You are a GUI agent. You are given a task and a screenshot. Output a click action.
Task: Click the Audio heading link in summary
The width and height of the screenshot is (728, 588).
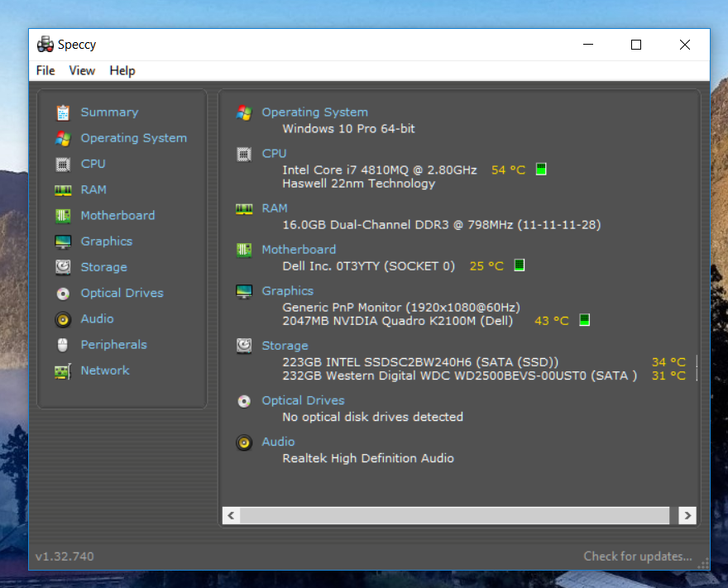coord(278,442)
